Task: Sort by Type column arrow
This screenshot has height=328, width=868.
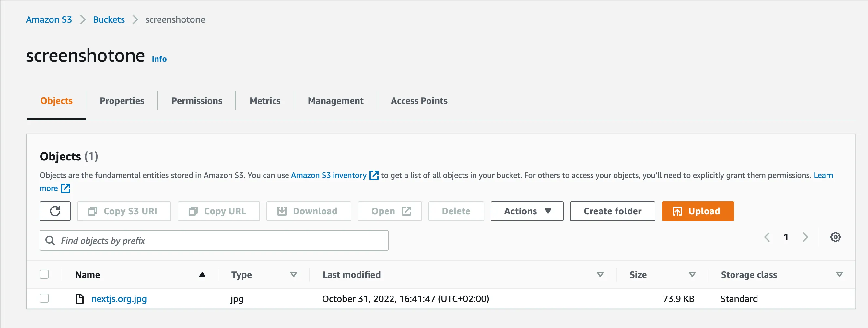Action: pyautogui.click(x=293, y=275)
